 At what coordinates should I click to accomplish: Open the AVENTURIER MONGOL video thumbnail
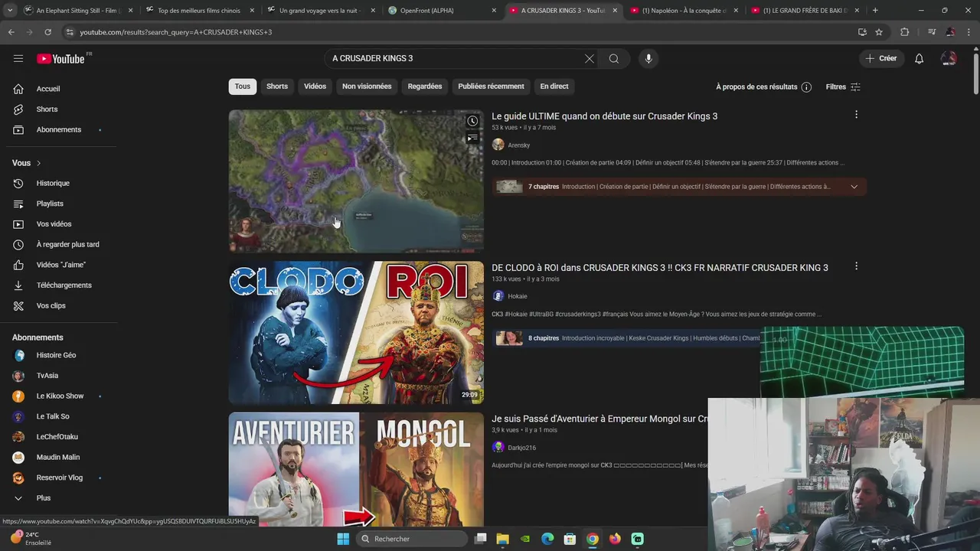356,469
